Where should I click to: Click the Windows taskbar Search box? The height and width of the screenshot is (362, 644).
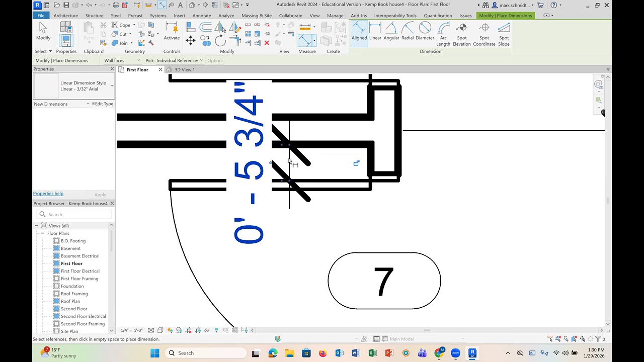(206, 353)
